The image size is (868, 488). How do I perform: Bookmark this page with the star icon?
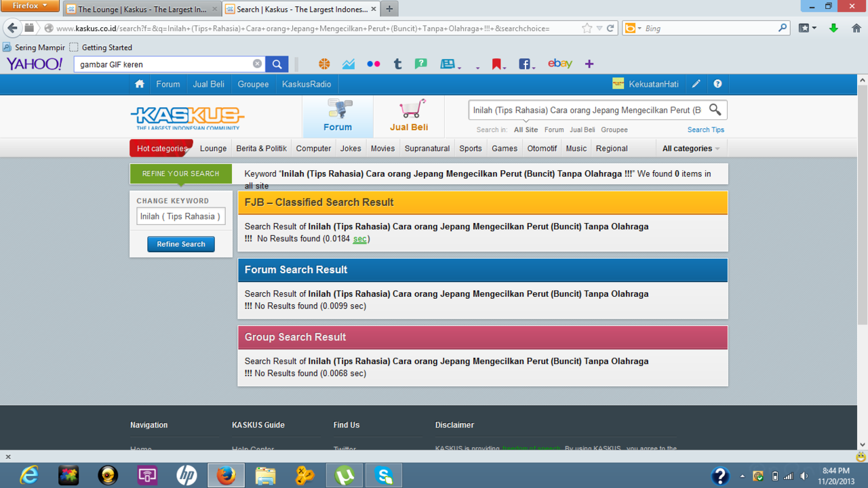pyautogui.click(x=587, y=28)
